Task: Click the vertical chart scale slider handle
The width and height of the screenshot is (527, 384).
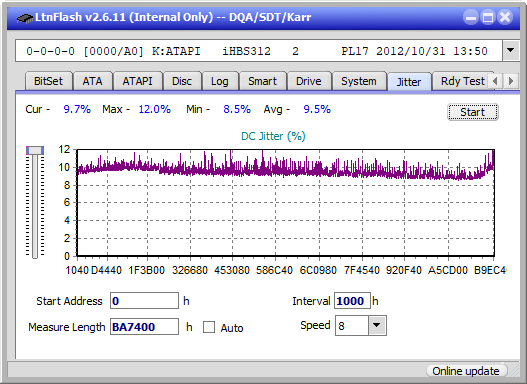Action: point(35,150)
